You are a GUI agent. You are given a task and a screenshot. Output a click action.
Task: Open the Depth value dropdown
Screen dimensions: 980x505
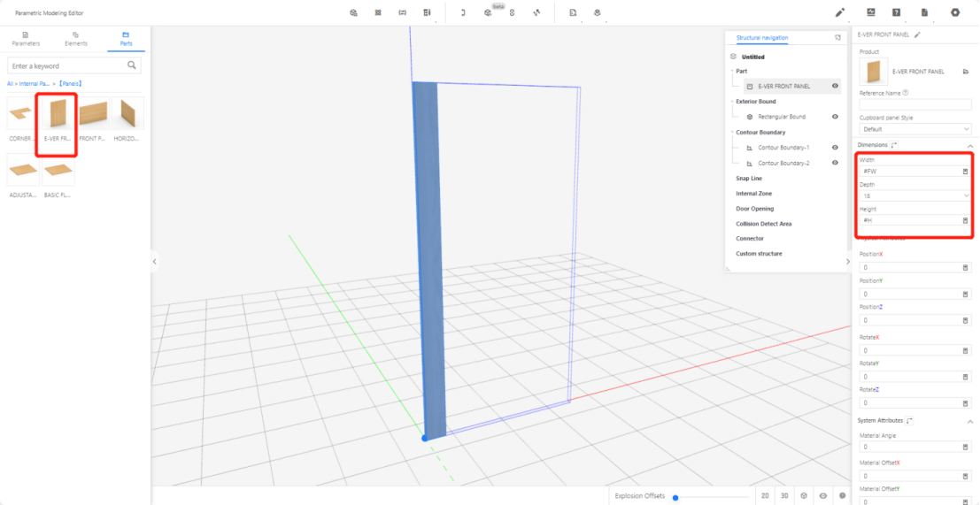pos(915,195)
